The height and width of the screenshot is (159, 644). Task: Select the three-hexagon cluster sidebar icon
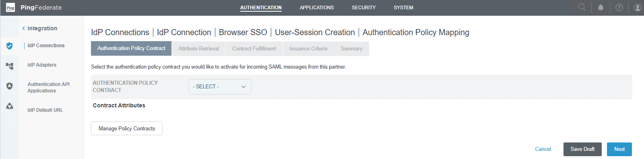click(x=10, y=106)
